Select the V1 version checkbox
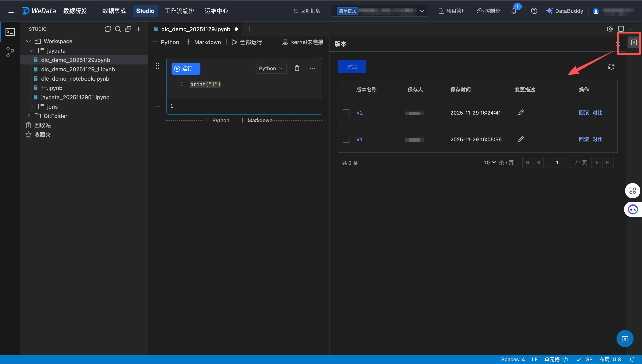642x364 pixels. click(x=346, y=139)
